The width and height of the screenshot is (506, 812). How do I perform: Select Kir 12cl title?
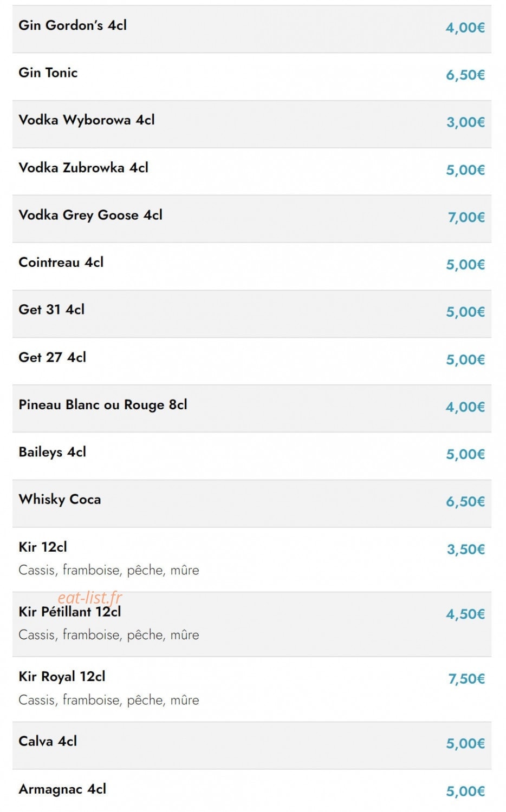43,547
